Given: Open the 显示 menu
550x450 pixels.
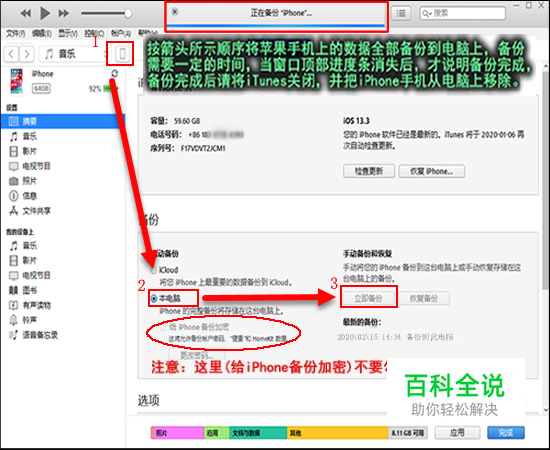Looking at the screenshot, I should click(x=68, y=34).
